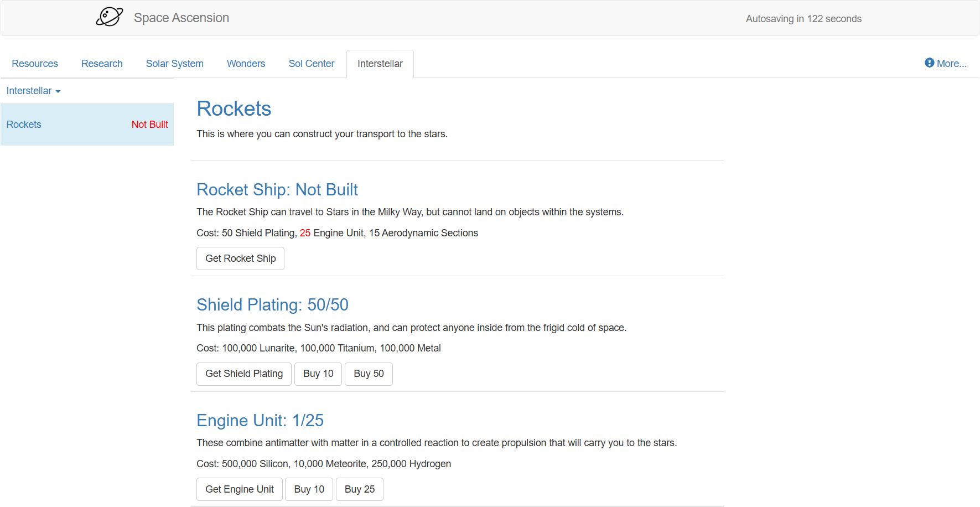Click the Get Shield Plating button
This screenshot has width=980, height=507.
pyautogui.click(x=243, y=374)
